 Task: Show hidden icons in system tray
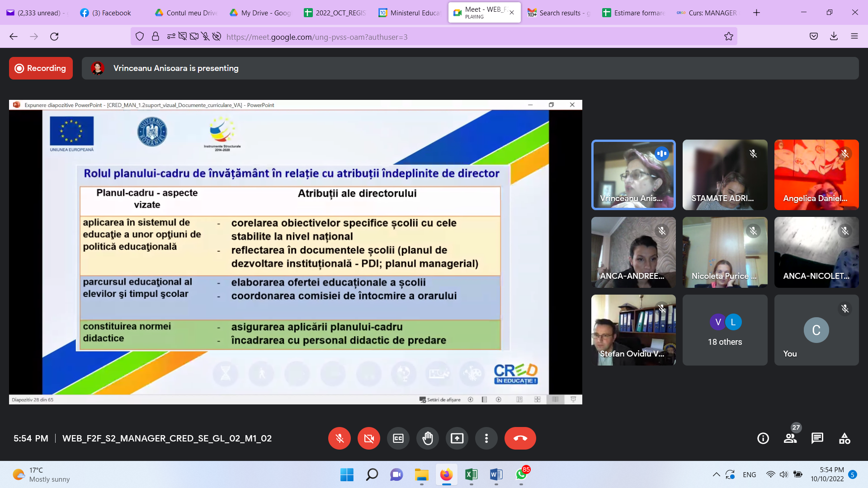716,474
